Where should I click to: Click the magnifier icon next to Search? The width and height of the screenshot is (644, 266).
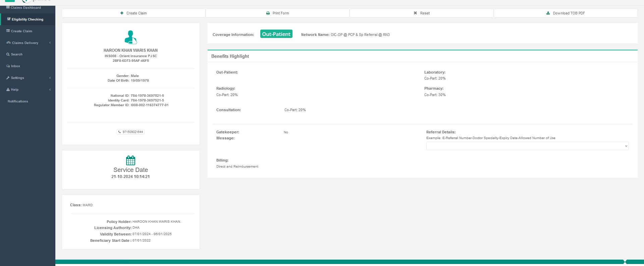point(8,54)
